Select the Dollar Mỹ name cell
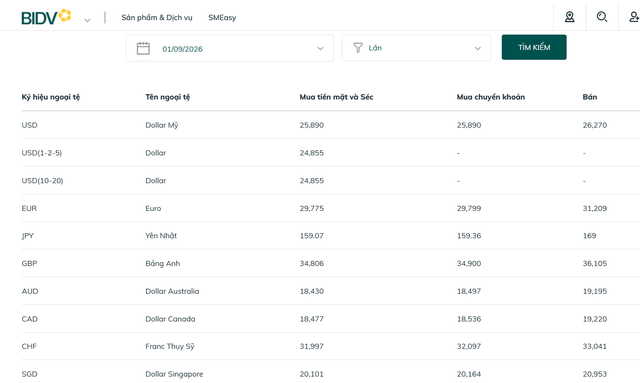640x383 pixels. pos(162,125)
